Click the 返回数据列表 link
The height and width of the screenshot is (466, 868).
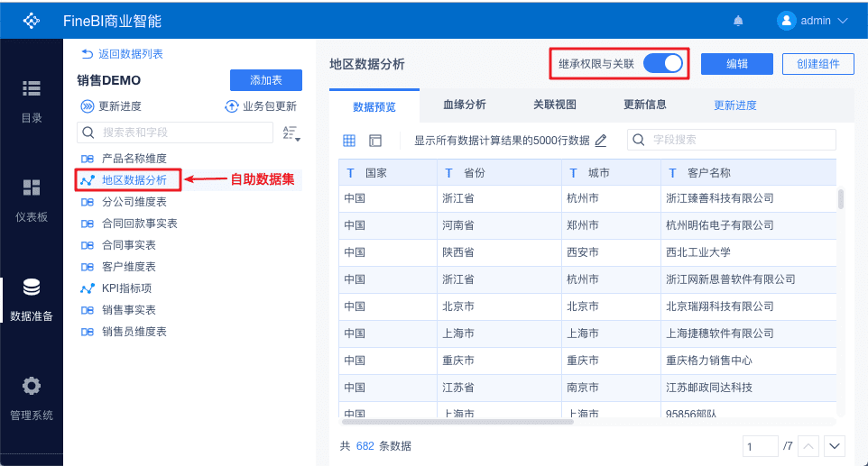tap(131, 54)
